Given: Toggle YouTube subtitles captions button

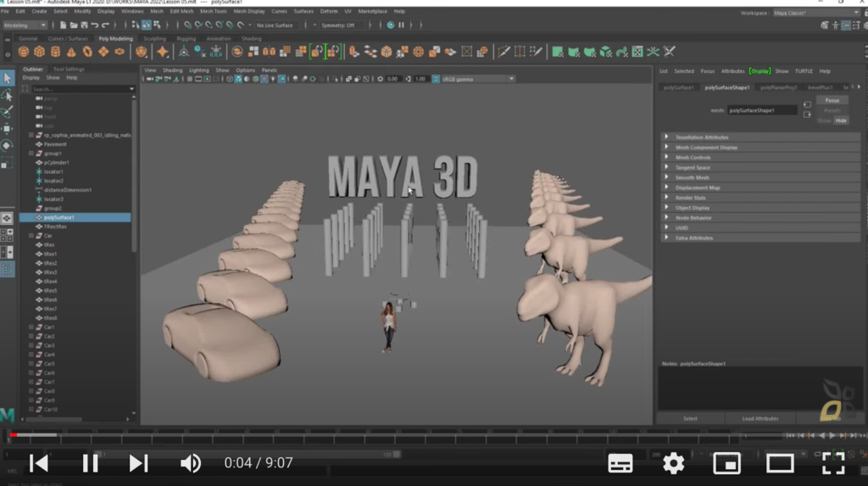Looking at the screenshot, I should (620, 463).
